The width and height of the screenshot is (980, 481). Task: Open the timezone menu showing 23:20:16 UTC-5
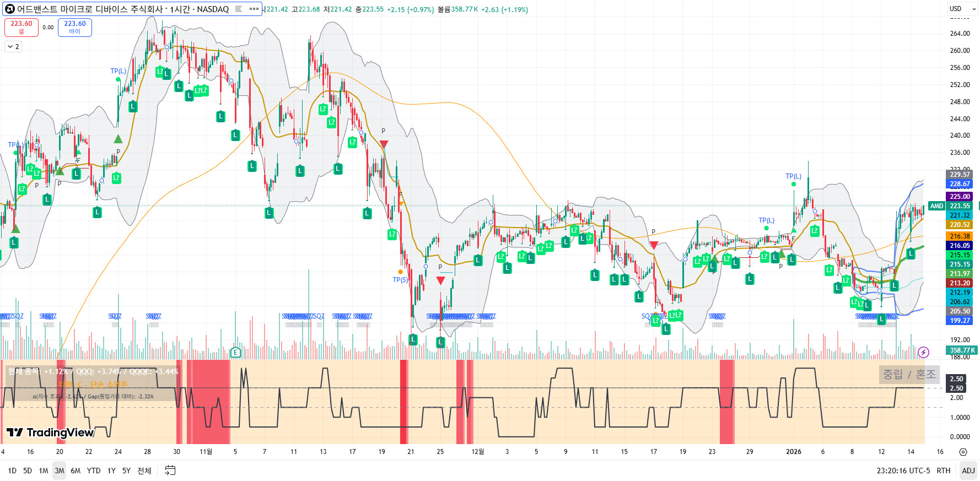coord(903,471)
